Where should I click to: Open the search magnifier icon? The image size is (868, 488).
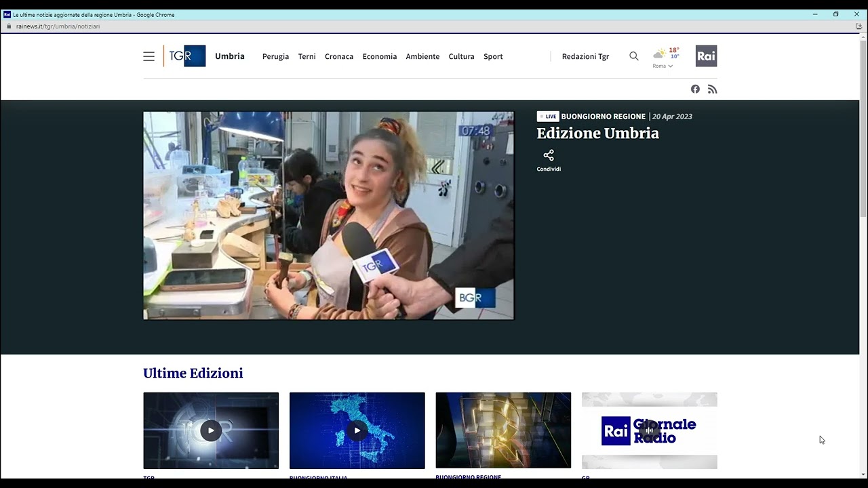pos(634,56)
